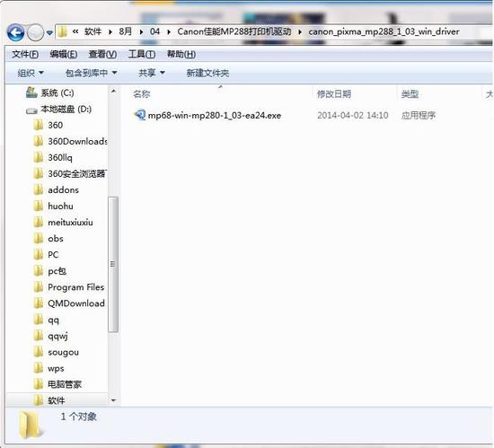Click the large folder icon in details pane
The height and width of the screenshot is (448, 494).
30,425
